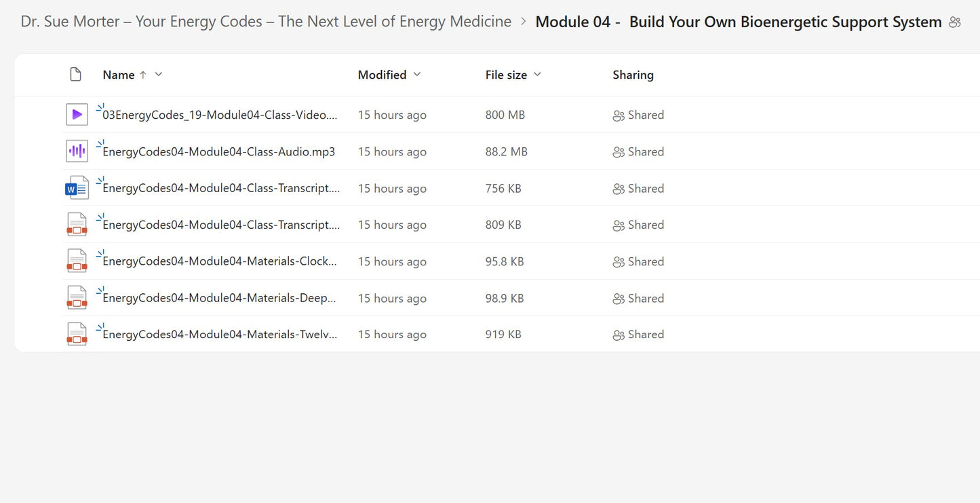Open the Dr. Sue Morter parent folder breadcrumb

point(266,22)
